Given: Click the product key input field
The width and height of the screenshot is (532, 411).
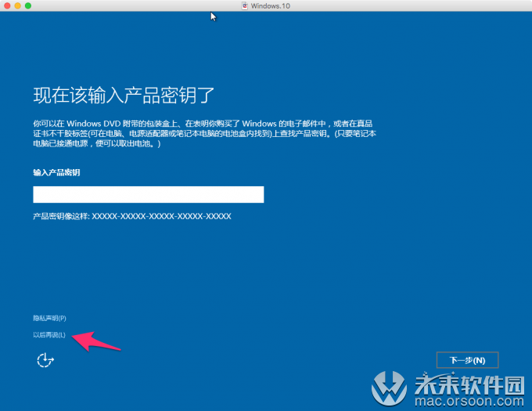Looking at the screenshot, I should click(149, 194).
